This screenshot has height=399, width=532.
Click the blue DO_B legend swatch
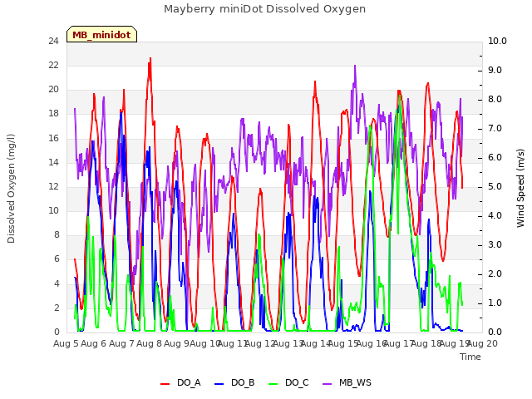(x=219, y=384)
